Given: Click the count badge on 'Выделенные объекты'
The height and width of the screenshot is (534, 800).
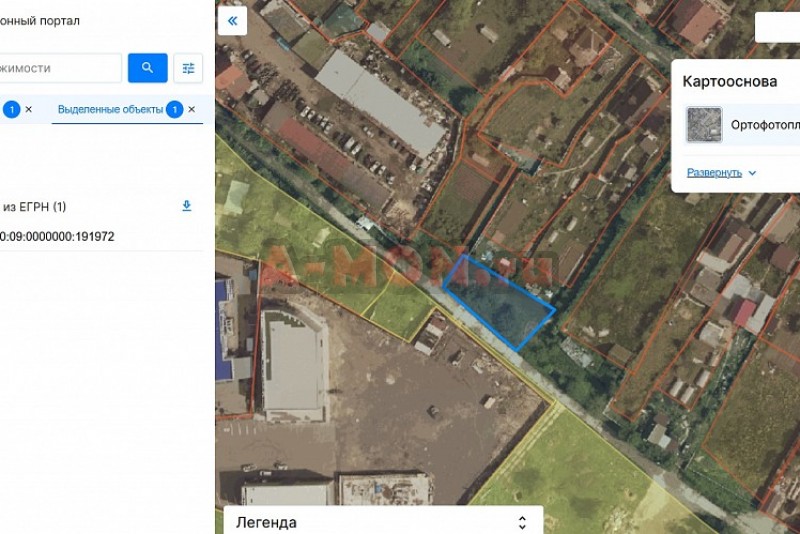Looking at the screenshot, I should pos(174,109).
